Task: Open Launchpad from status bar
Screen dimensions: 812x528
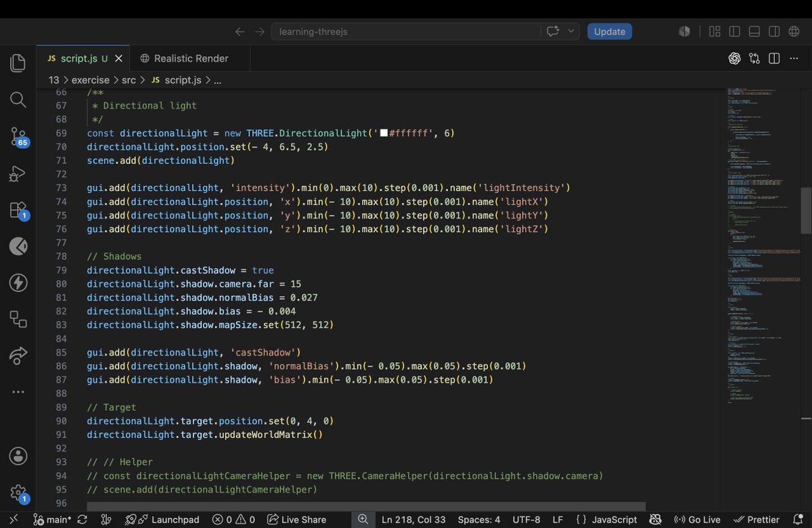Action: point(162,520)
